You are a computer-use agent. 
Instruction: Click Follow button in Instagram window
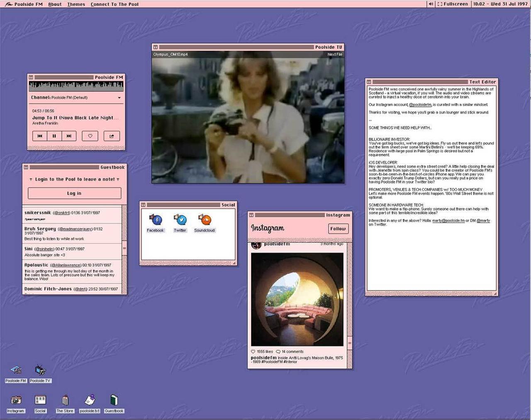pyautogui.click(x=338, y=229)
